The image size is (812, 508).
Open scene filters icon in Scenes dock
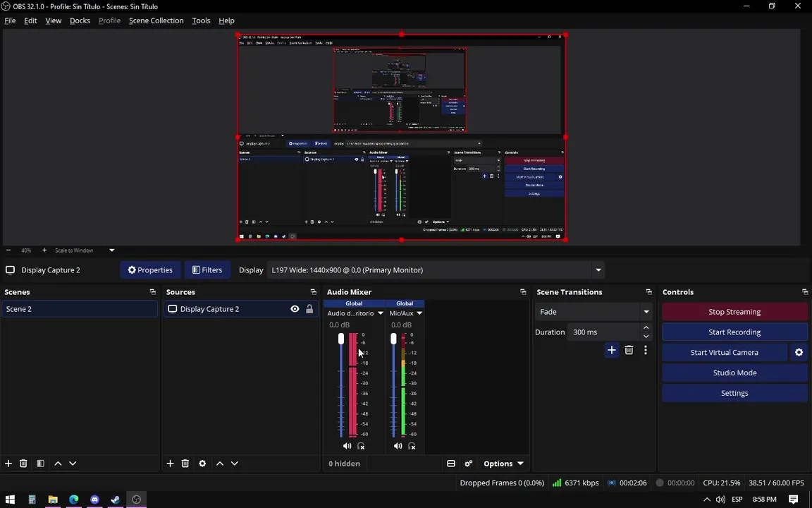pyautogui.click(x=40, y=464)
